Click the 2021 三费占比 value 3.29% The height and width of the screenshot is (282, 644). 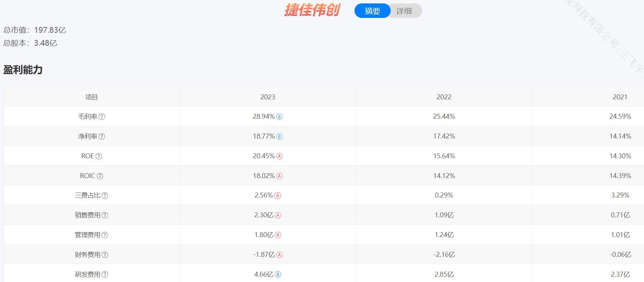[620, 195]
